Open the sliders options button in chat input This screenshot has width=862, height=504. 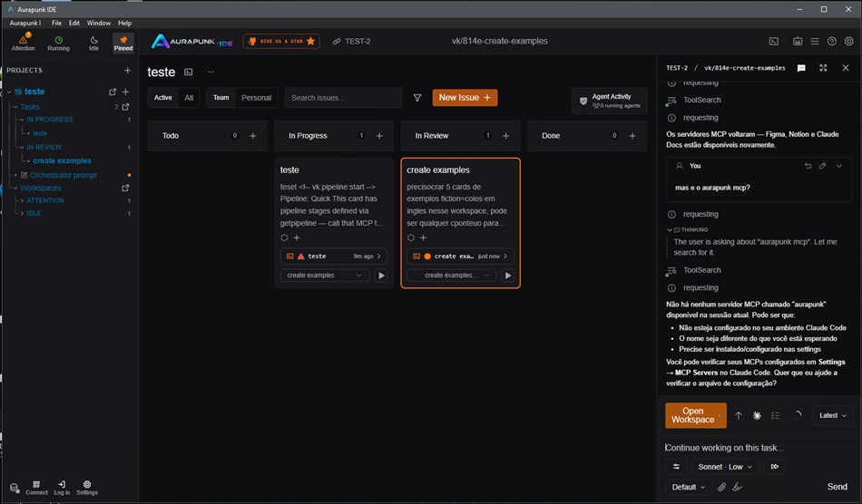point(676,467)
